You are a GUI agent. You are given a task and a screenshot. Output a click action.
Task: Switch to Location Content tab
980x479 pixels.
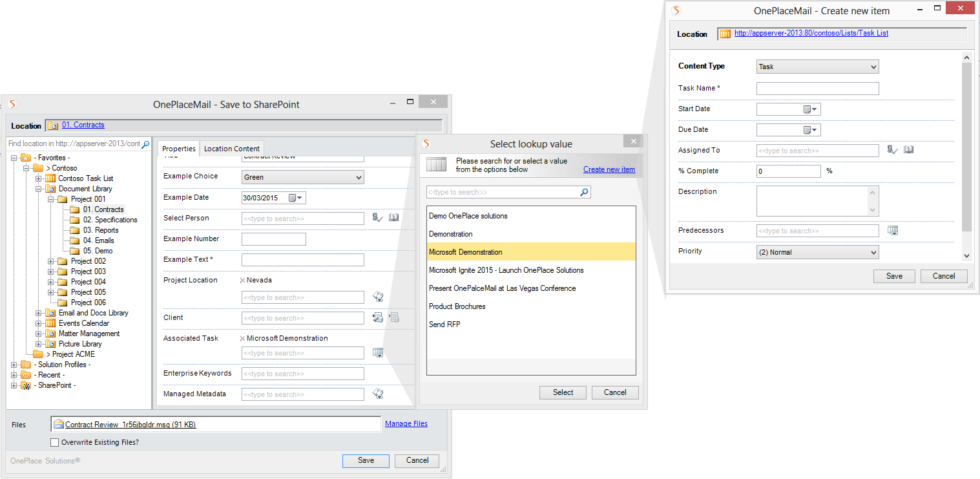[x=232, y=149]
